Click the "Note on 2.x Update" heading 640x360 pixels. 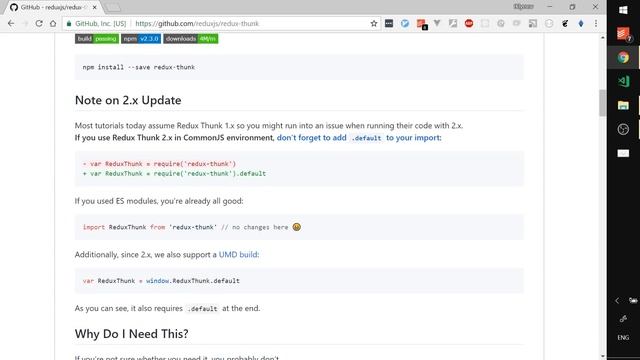[x=128, y=100]
